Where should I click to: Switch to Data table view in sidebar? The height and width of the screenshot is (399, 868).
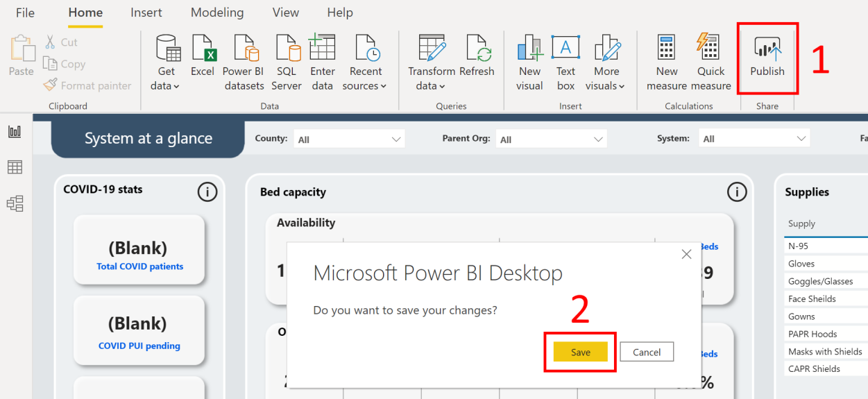point(15,167)
